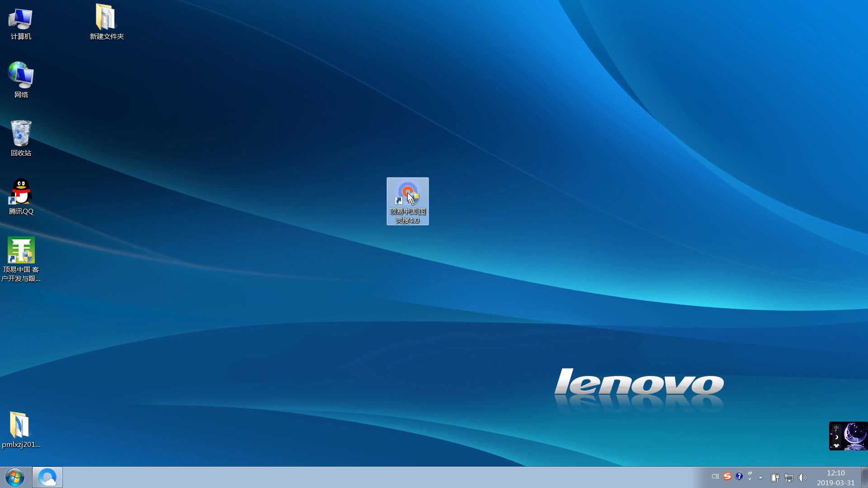Image resolution: width=868 pixels, height=488 pixels.
Task: Open the Windows Start menu orb
Action: point(15,477)
